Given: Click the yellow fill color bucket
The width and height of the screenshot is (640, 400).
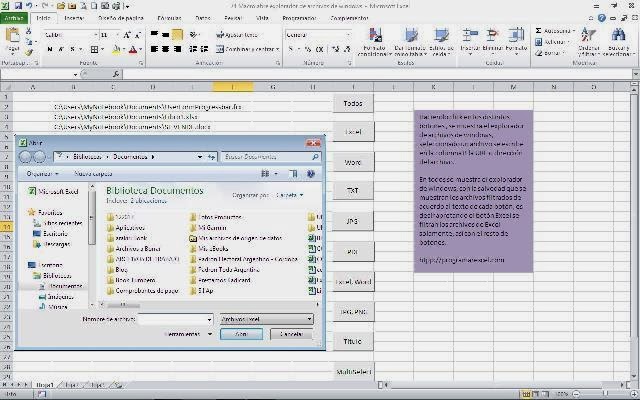Looking at the screenshot, I should coord(116,49).
